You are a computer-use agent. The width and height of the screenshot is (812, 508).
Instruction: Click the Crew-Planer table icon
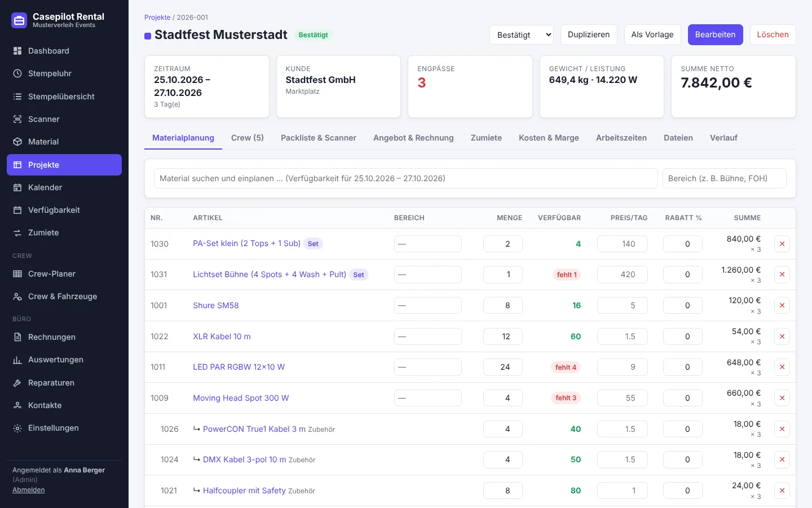pyautogui.click(x=17, y=274)
